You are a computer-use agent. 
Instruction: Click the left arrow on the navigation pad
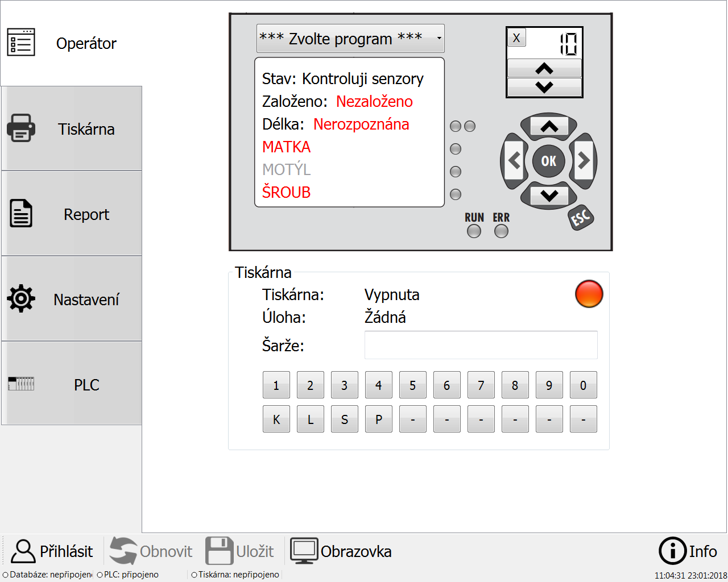point(514,161)
